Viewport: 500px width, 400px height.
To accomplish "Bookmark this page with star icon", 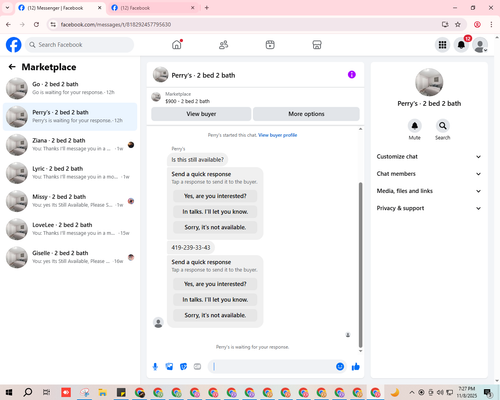I will pyautogui.click(x=458, y=24).
